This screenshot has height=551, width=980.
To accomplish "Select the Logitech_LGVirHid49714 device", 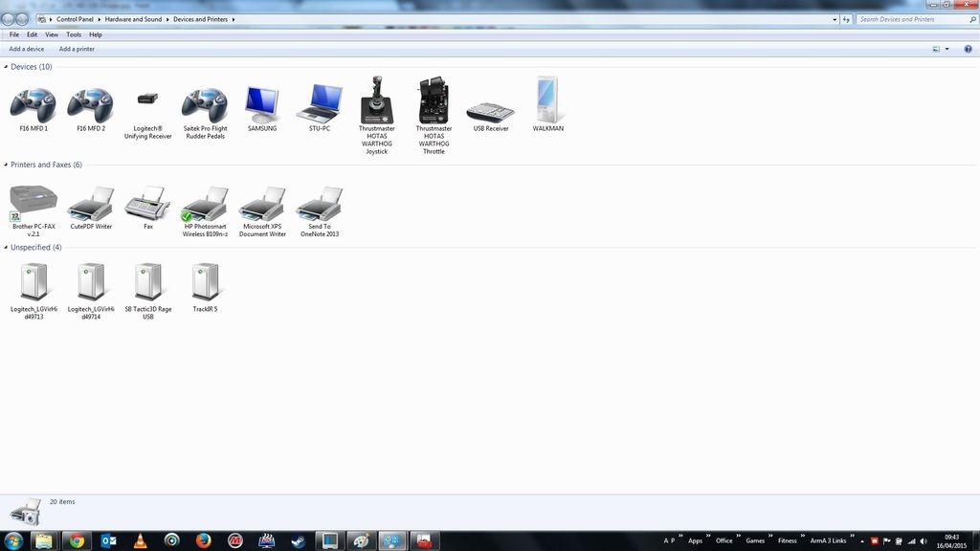I will [x=91, y=292].
